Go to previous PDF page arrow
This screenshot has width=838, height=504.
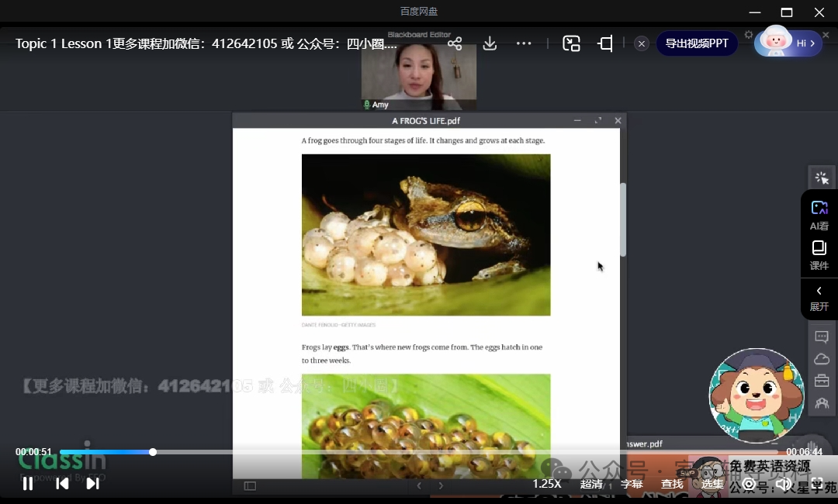coord(419,486)
